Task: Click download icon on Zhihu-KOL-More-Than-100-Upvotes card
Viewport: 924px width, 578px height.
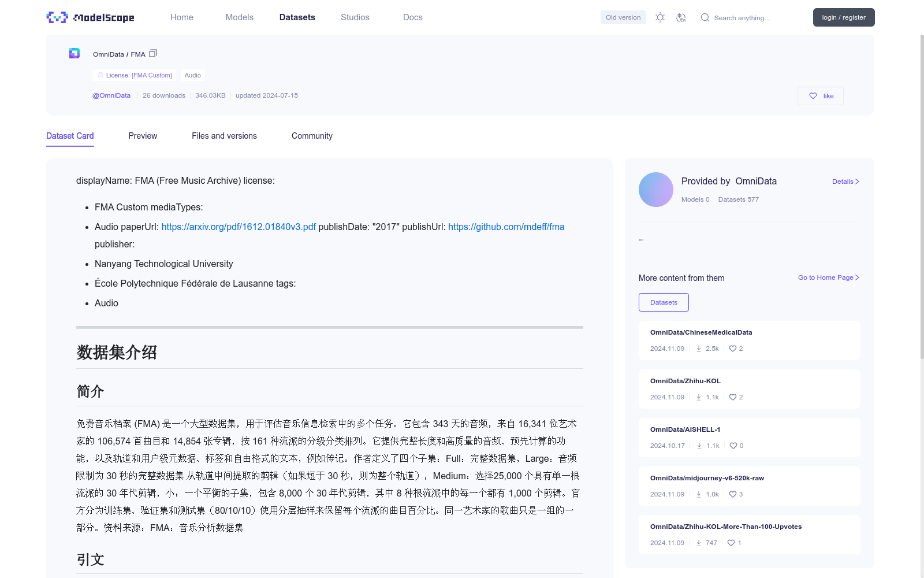Action: point(699,543)
